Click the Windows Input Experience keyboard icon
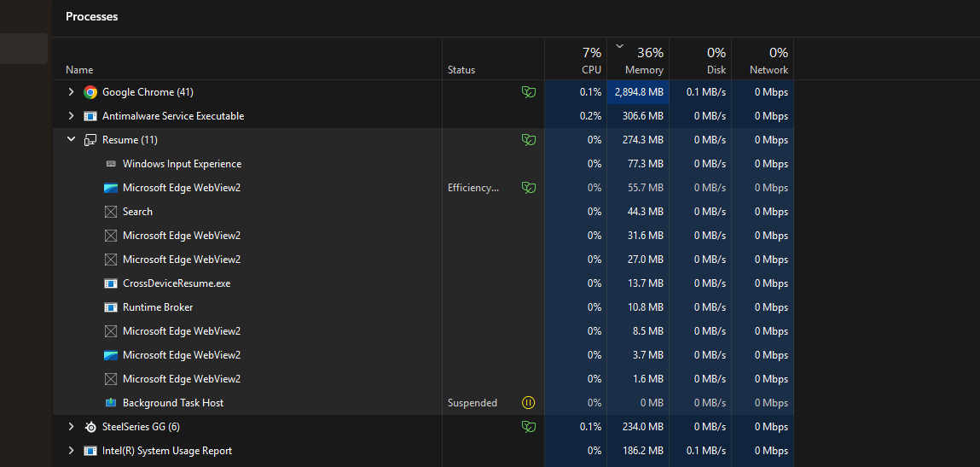The image size is (980, 467). coord(111,163)
